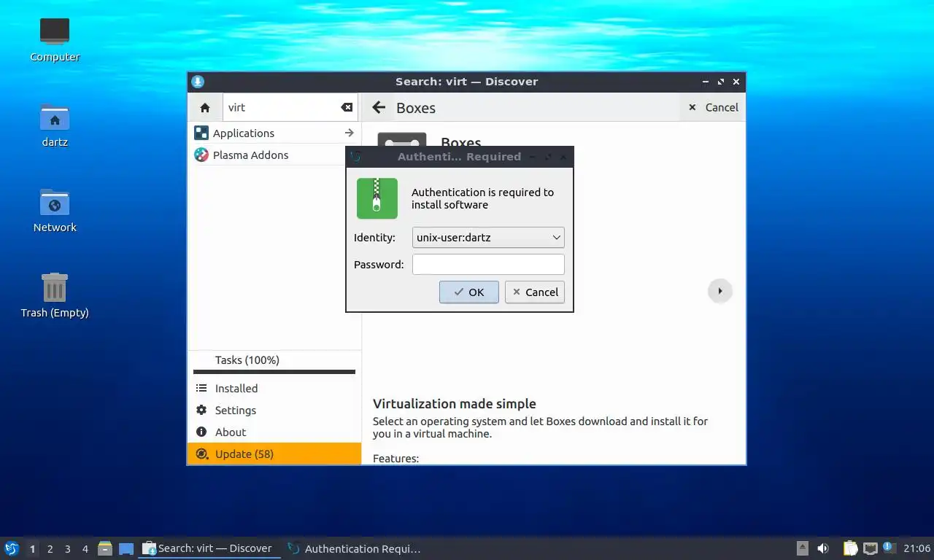The image size is (934, 560).
Task: Focus the Password input field
Action: point(488,264)
